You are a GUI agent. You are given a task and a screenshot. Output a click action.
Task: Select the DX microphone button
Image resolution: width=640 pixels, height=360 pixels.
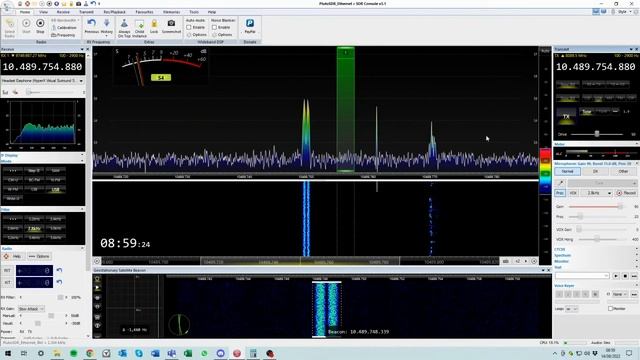(x=595, y=171)
